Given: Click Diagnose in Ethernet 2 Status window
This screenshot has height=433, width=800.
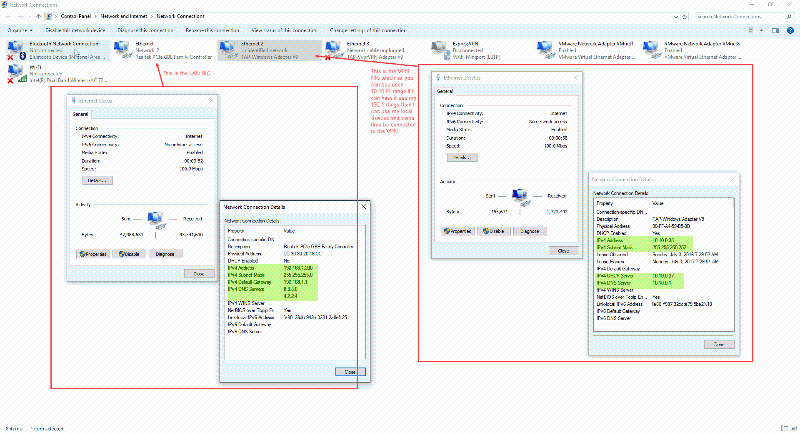Looking at the screenshot, I should tap(530, 231).
